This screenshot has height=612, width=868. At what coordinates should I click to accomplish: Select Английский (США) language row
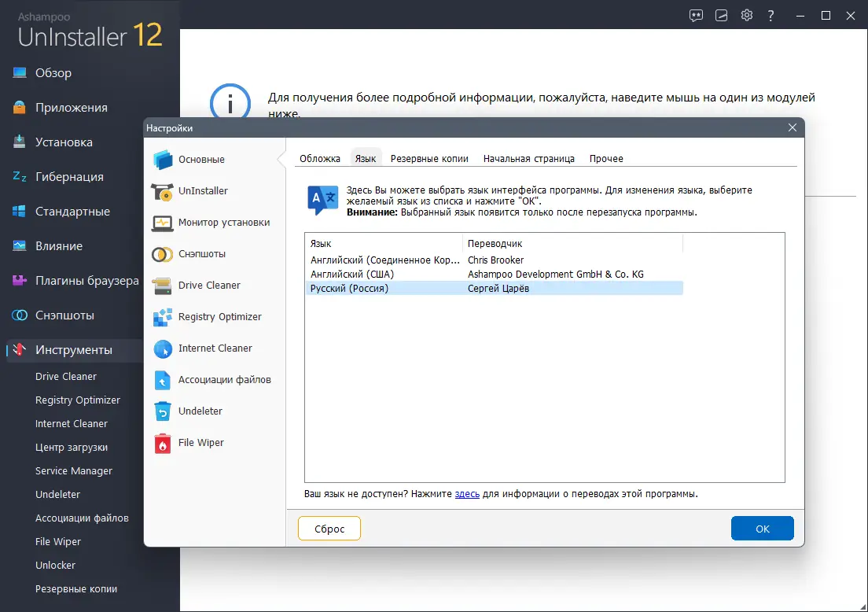click(x=494, y=275)
